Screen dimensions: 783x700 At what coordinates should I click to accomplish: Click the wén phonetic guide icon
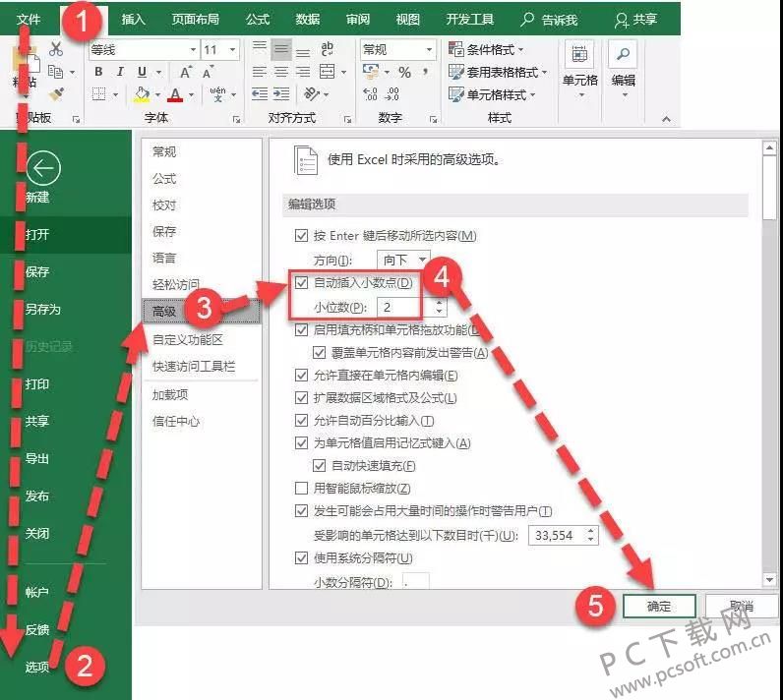[217, 93]
